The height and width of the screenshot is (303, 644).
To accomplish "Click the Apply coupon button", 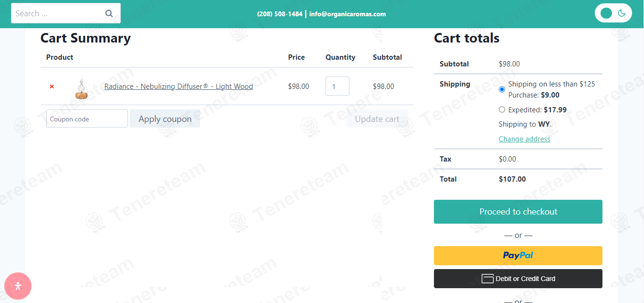I will [x=165, y=119].
